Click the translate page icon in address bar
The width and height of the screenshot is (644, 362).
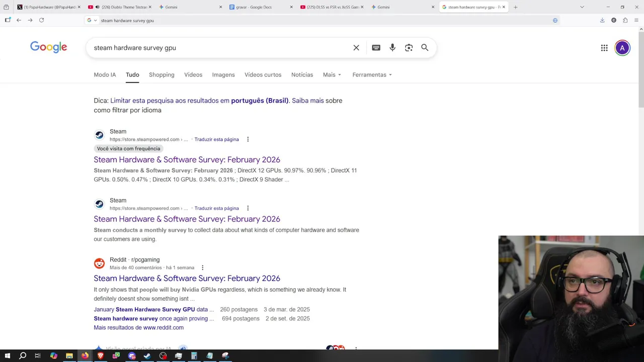[555, 20]
